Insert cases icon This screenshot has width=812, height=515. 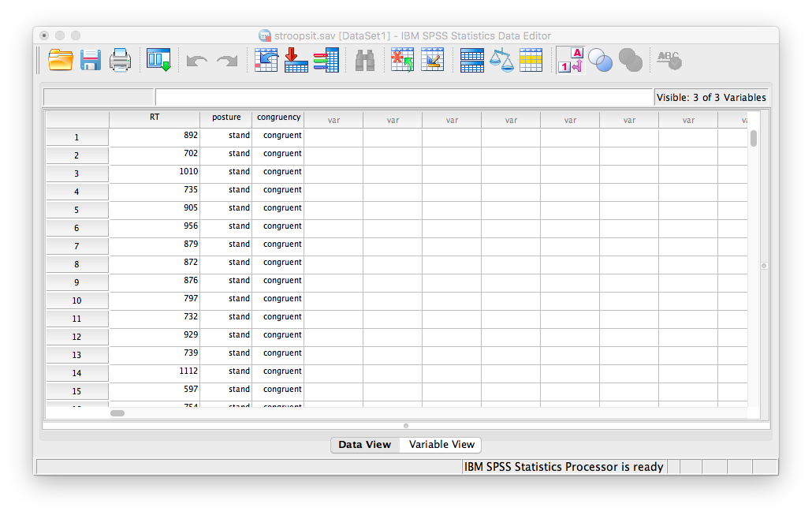pyautogui.click(x=402, y=60)
